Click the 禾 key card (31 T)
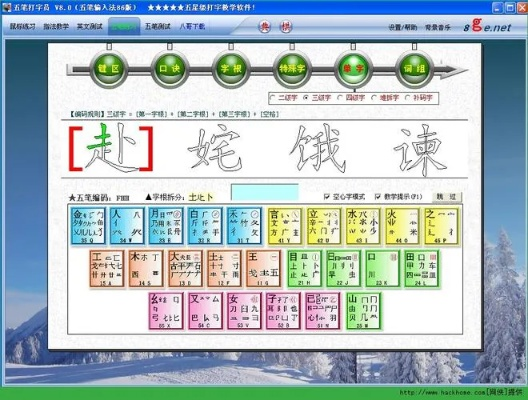This screenshot has height=400, width=528. coord(244,226)
